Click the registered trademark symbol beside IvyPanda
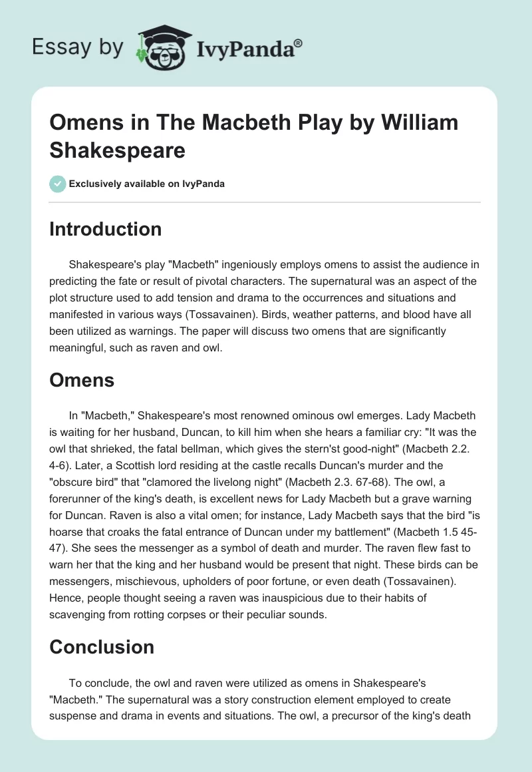 click(299, 44)
